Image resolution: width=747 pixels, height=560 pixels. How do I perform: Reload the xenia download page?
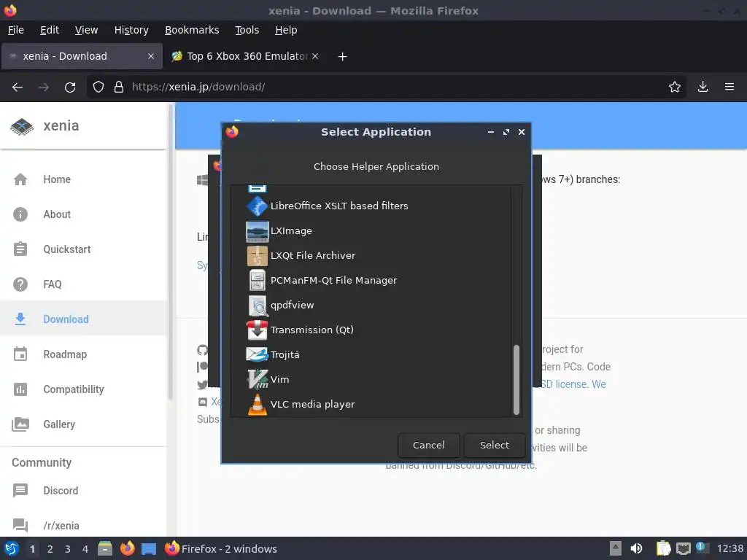pyautogui.click(x=70, y=87)
